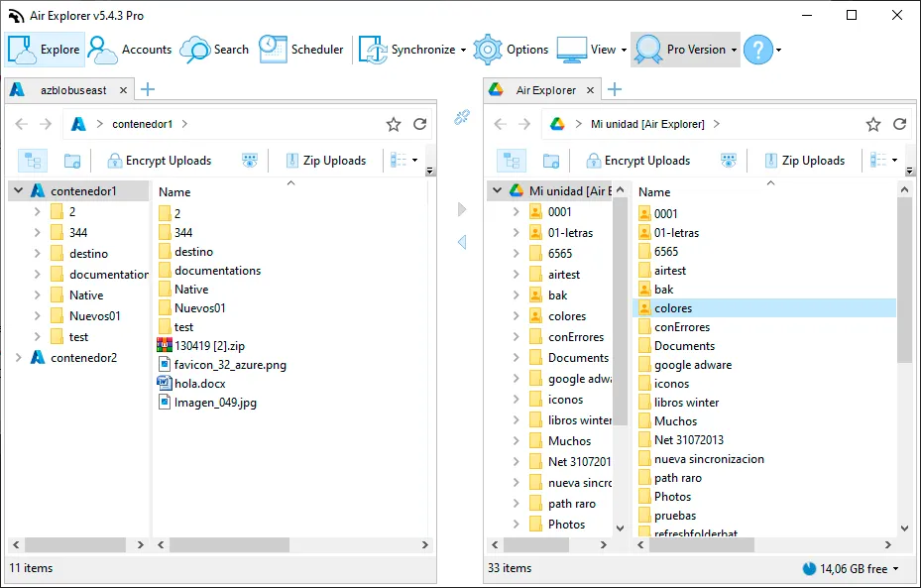Toggle Zip Uploads in left pane
Image resolution: width=921 pixels, height=588 pixels.
325,161
